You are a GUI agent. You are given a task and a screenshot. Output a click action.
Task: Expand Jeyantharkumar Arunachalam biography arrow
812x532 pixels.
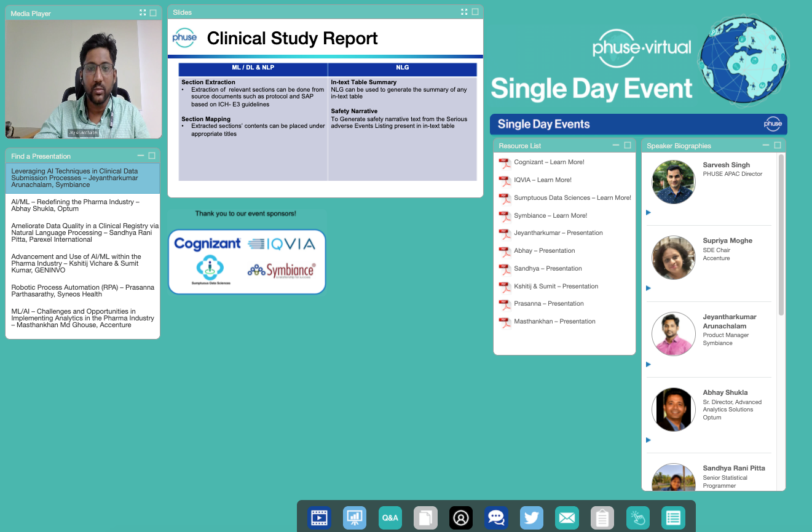648,364
